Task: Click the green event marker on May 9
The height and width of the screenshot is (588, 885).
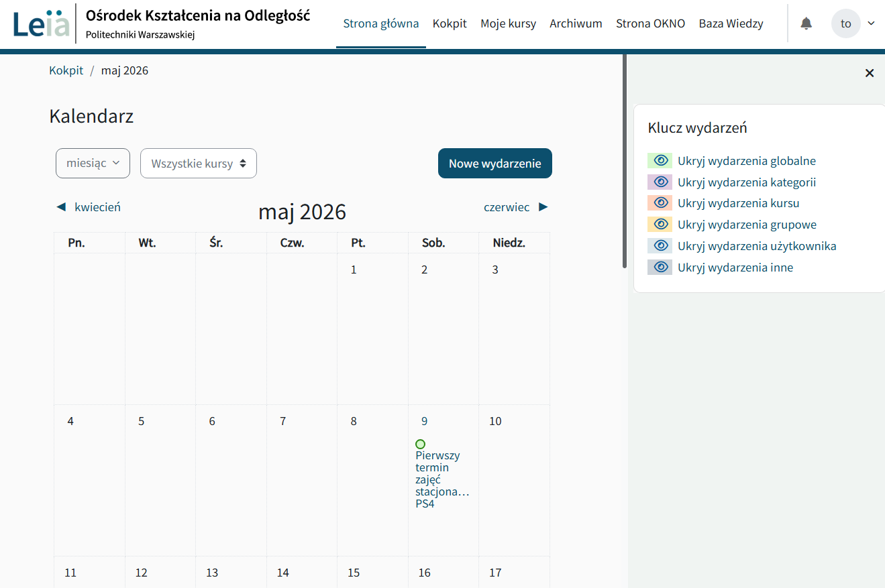Action: tap(421, 444)
